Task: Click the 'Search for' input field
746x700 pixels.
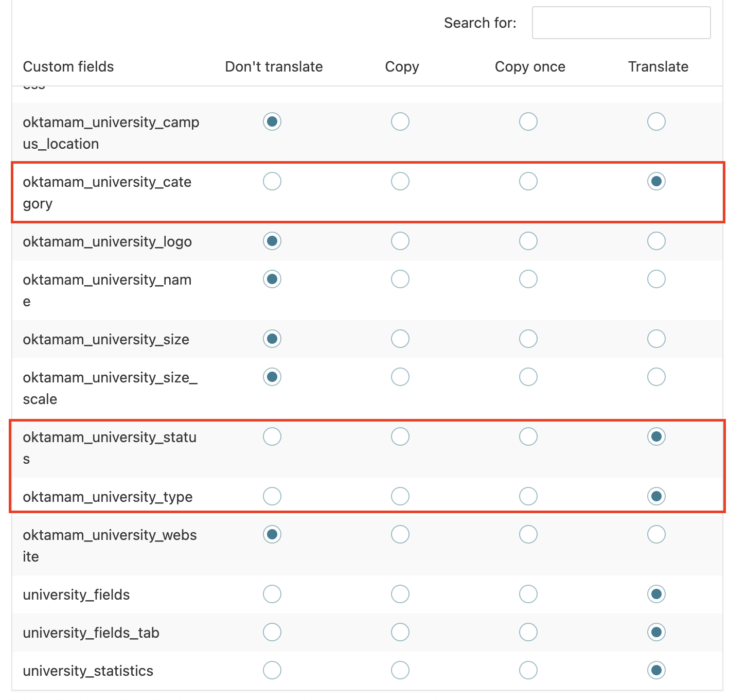Action: tap(621, 23)
